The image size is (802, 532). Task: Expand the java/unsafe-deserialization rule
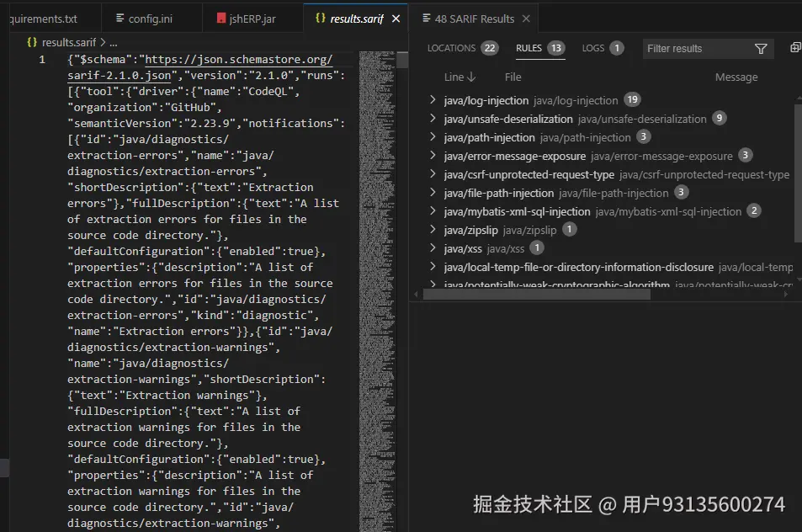point(433,118)
